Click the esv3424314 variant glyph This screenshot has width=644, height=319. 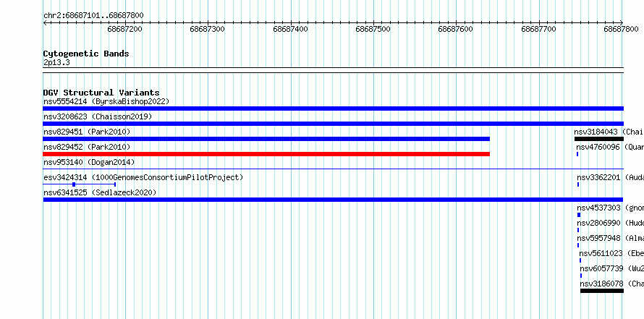[x=80, y=184]
